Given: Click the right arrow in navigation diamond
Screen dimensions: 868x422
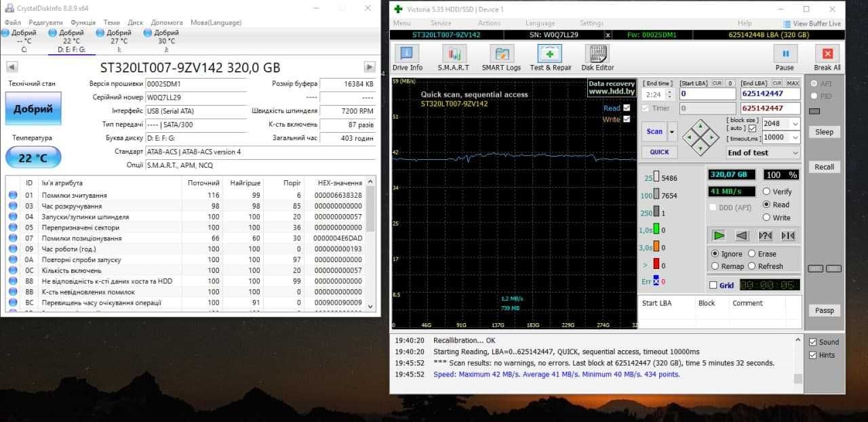Looking at the screenshot, I should click(712, 138).
